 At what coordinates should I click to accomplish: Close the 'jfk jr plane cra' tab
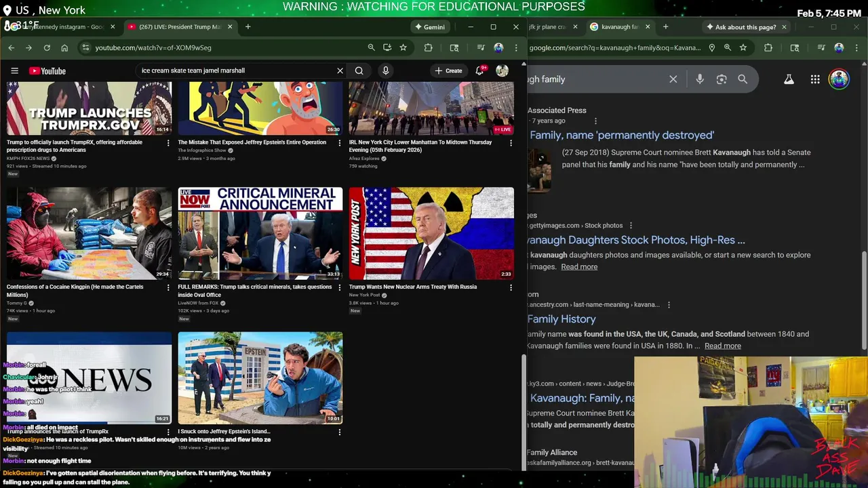click(x=576, y=27)
